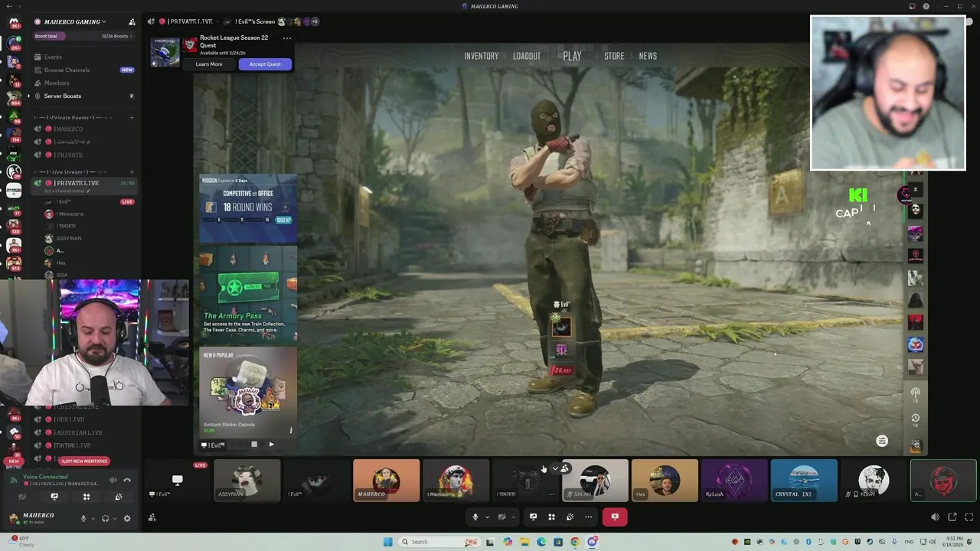
Task: Open NEWS tab in game stream
Action: coord(648,56)
